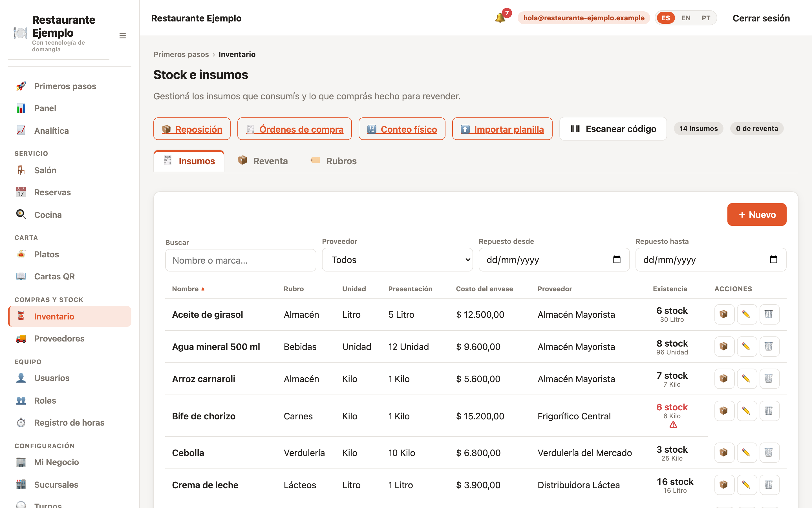Viewport: 812px width, 508px height.
Task: Click Importar planilla
Action: (x=502, y=129)
